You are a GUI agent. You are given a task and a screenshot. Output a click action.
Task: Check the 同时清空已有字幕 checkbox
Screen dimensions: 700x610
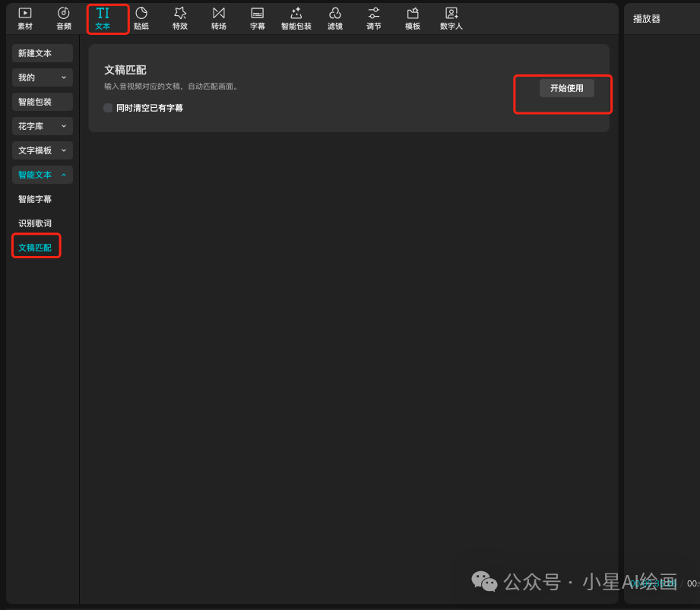pos(108,108)
